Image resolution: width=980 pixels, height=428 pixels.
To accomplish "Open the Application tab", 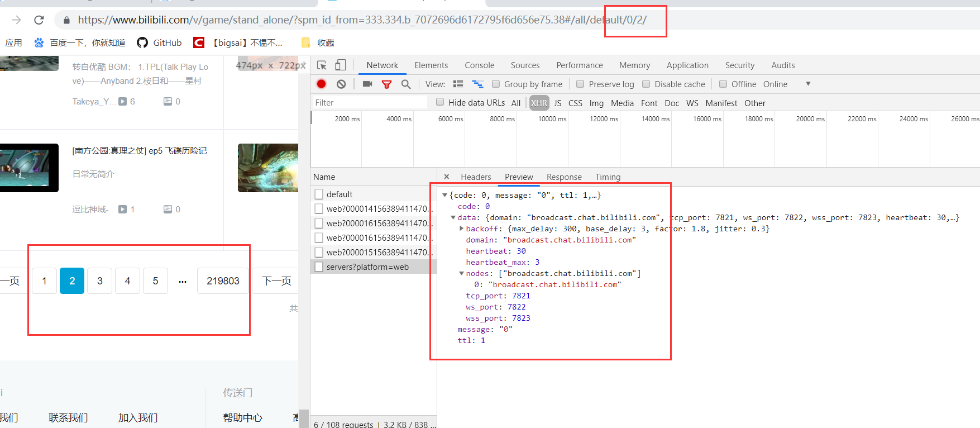I will [687, 65].
